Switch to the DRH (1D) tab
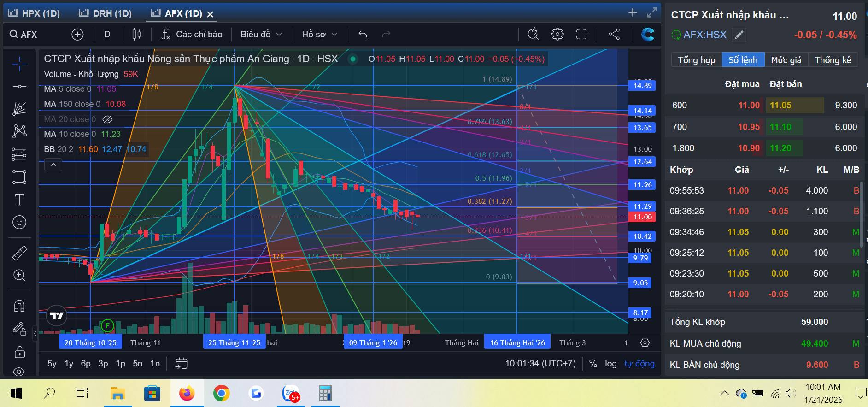 105,13
